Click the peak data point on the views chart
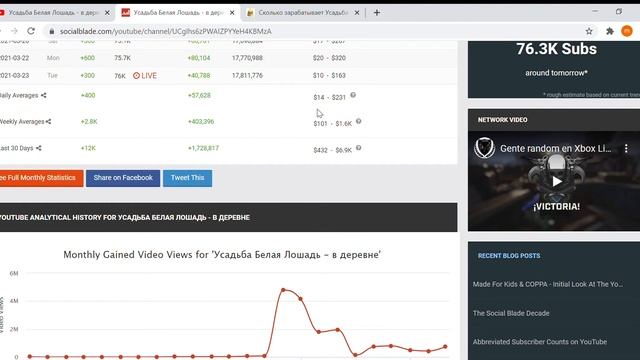 point(283,290)
